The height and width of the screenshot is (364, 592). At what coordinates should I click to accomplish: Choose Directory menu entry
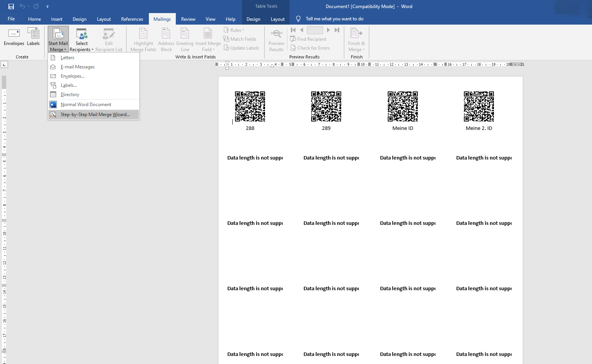pos(93,95)
